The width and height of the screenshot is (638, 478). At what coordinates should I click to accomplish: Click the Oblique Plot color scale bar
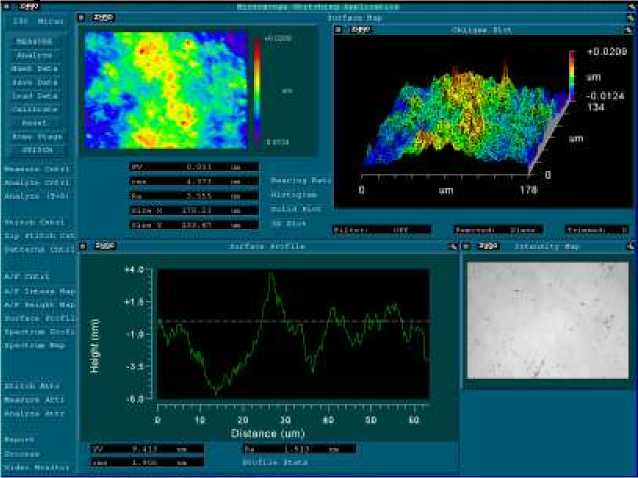572,75
